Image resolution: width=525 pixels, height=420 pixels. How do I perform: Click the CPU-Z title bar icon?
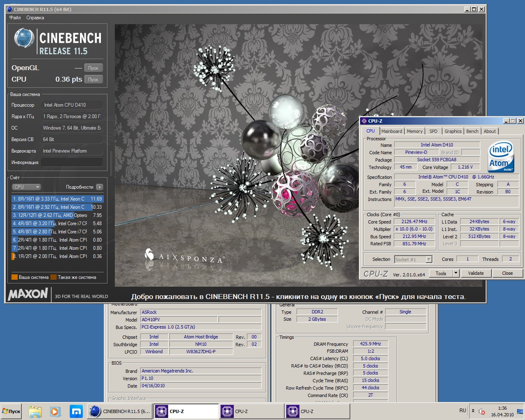(x=364, y=121)
